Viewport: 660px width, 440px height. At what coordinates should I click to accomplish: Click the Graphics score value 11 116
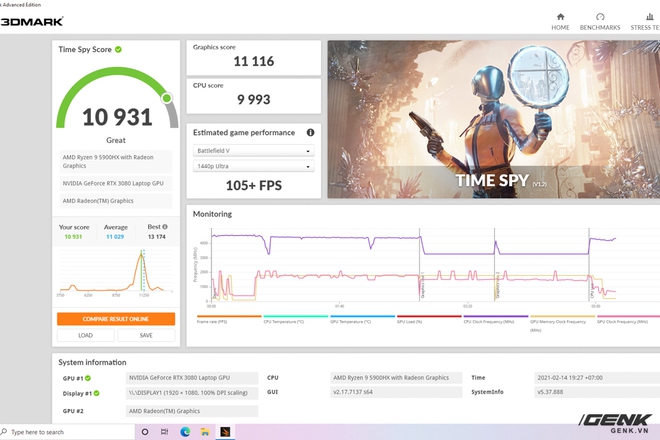pos(254,61)
